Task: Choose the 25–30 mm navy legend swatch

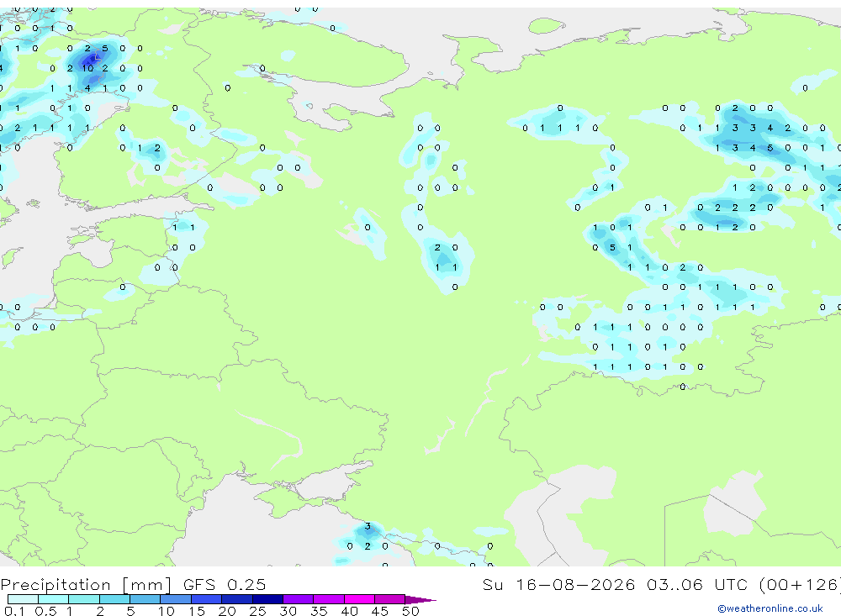Action: tap(267, 599)
